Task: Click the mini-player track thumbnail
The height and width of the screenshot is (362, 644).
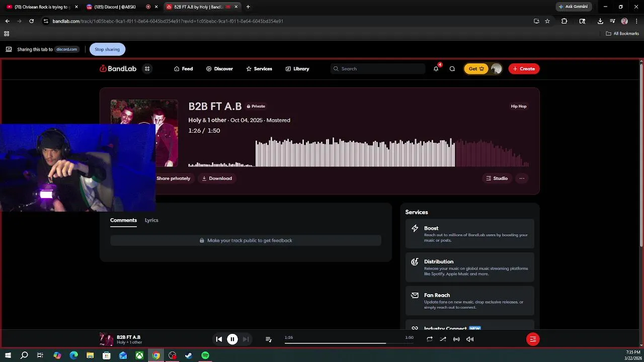Action: point(106,339)
